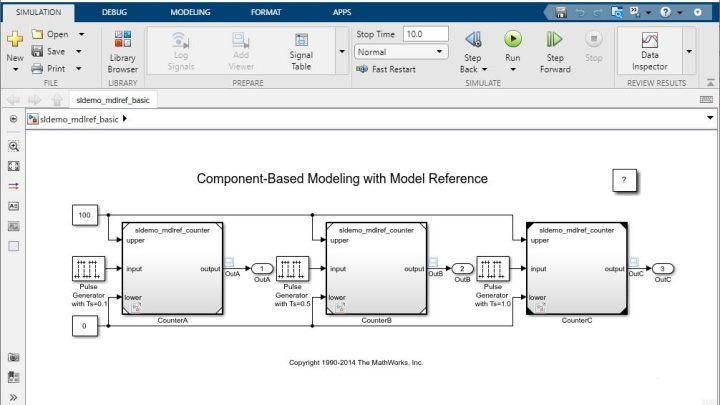Viewport: 720px width, 405px height.
Task: Click the question mark block on canvas
Action: pos(624,180)
